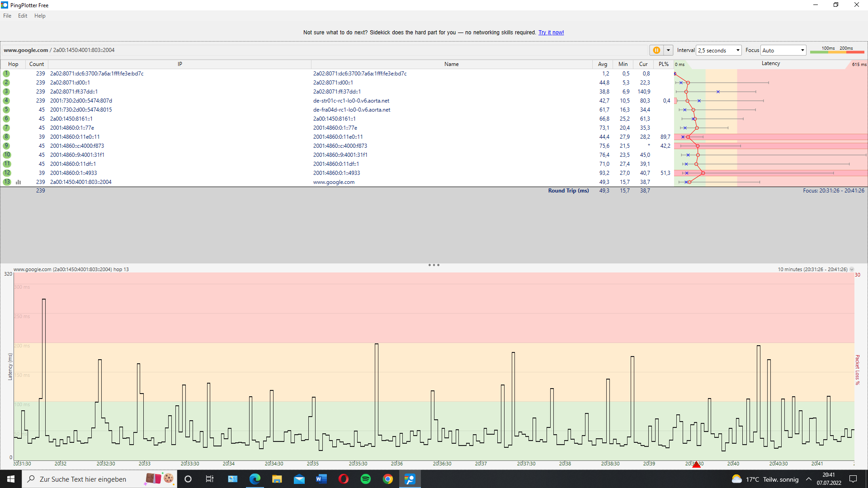Open Microsoft Edge from the taskbar
Viewport: 868px width, 488px height.
click(x=255, y=479)
